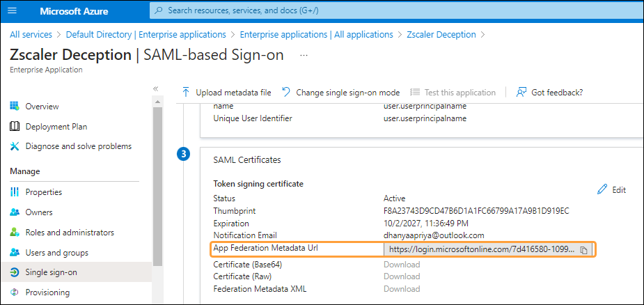
Task: Collapse the left navigation pane
Action: (155, 89)
